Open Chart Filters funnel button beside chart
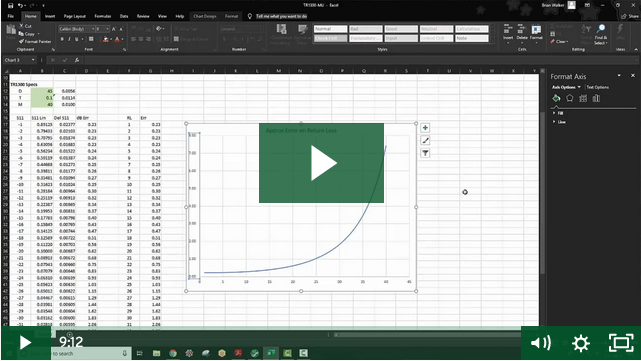Image resolution: width=641 pixels, height=361 pixels. point(425,153)
